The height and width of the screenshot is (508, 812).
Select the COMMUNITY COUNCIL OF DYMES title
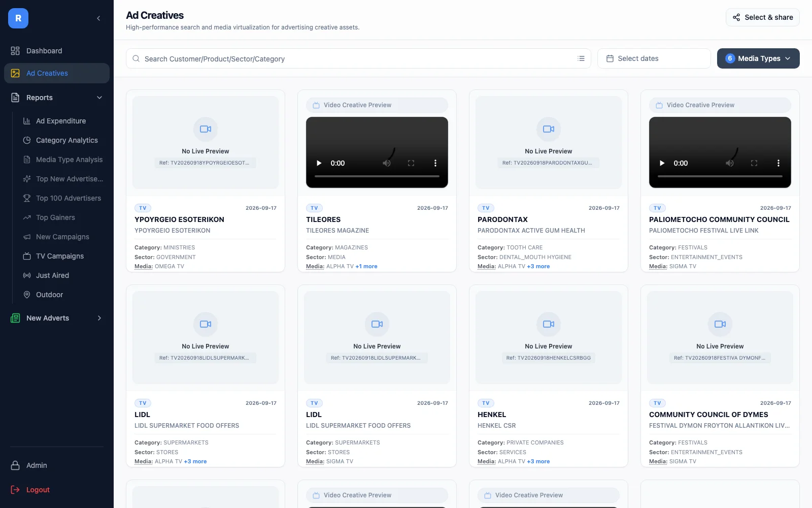pyautogui.click(x=708, y=415)
